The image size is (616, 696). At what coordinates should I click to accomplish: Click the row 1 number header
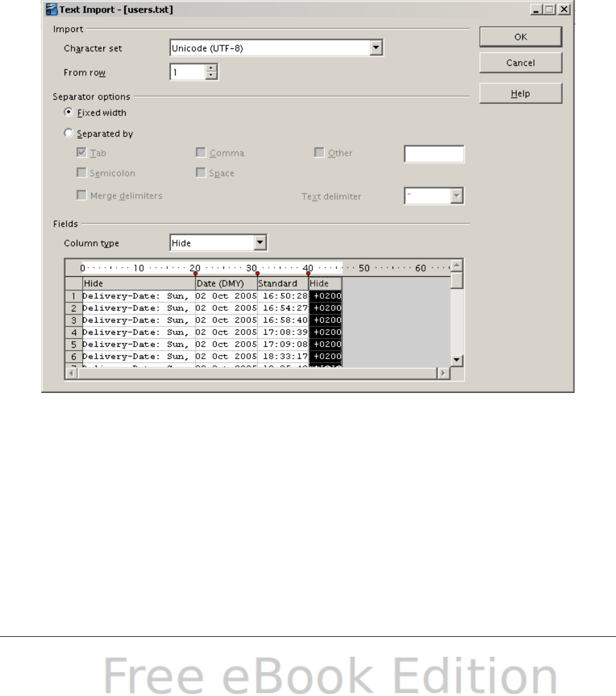click(74, 296)
